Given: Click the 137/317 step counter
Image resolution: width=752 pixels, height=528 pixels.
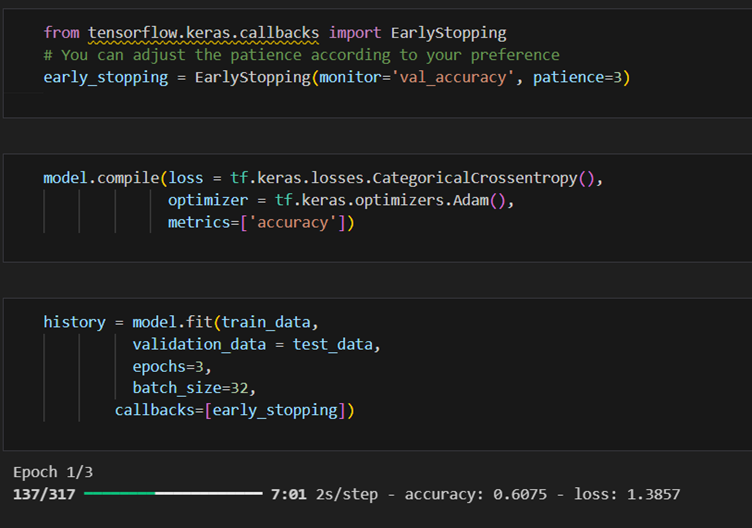Looking at the screenshot, I should tap(44, 494).
